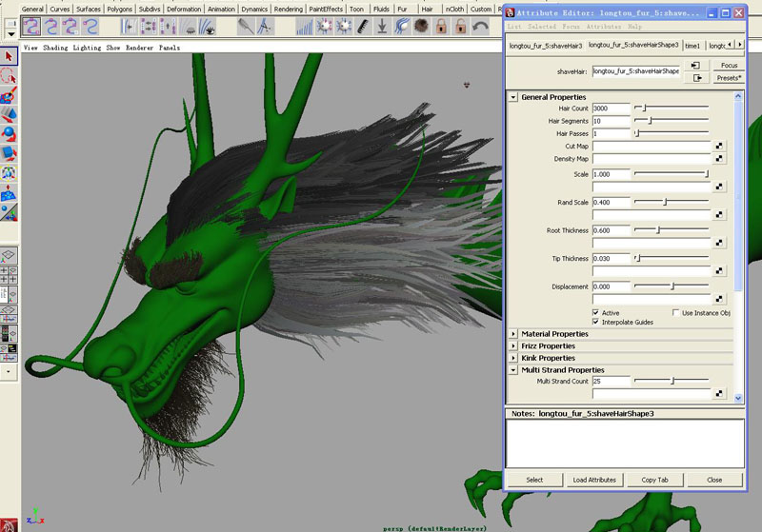Toggle the Active checkbox
The height and width of the screenshot is (532, 762).
click(596, 312)
